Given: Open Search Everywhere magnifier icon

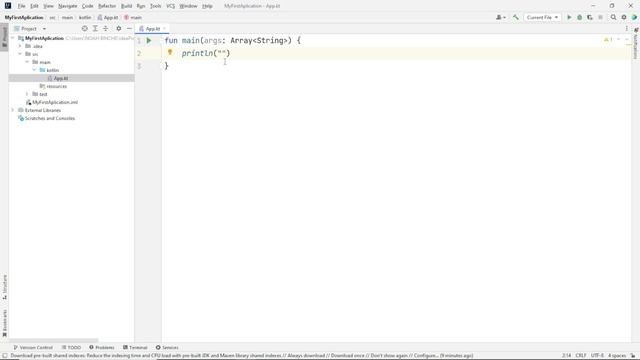Looking at the screenshot, I should coord(613,18).
